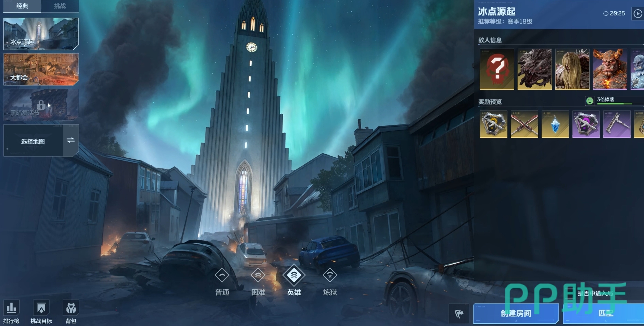Click the crossed swords reward icon
This screenshot has width=644, height=326.
[524, 124]
